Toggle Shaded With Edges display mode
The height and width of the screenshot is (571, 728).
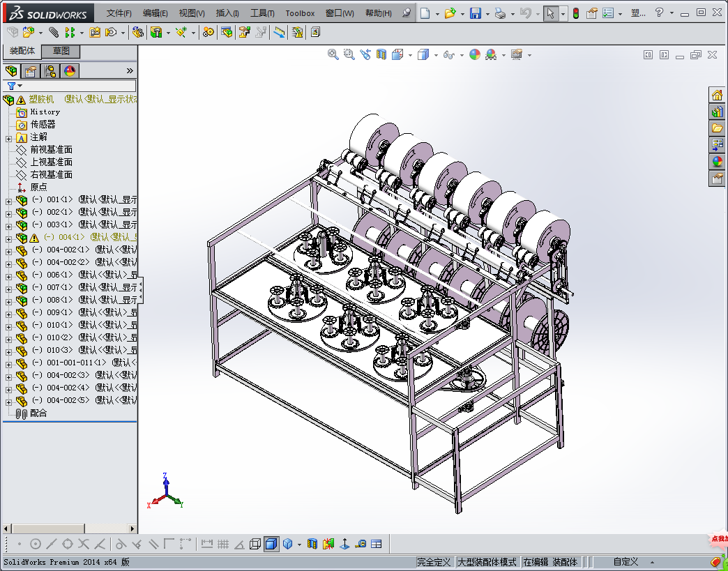point(271,544)
